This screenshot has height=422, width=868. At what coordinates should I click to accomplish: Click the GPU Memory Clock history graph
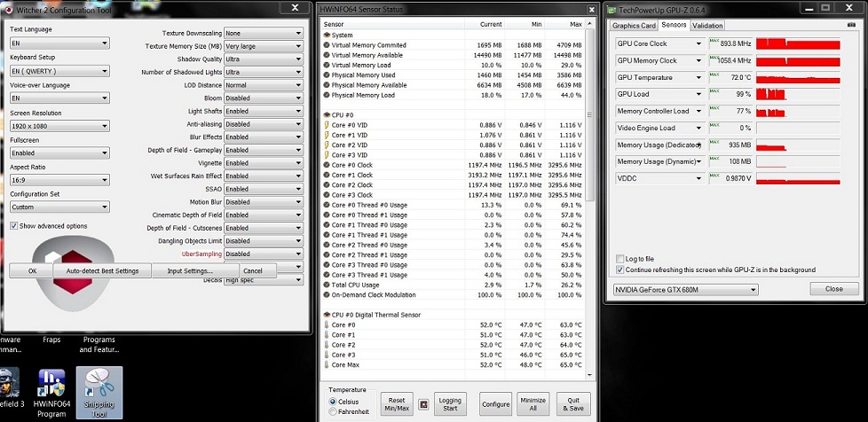coord(798,61)
